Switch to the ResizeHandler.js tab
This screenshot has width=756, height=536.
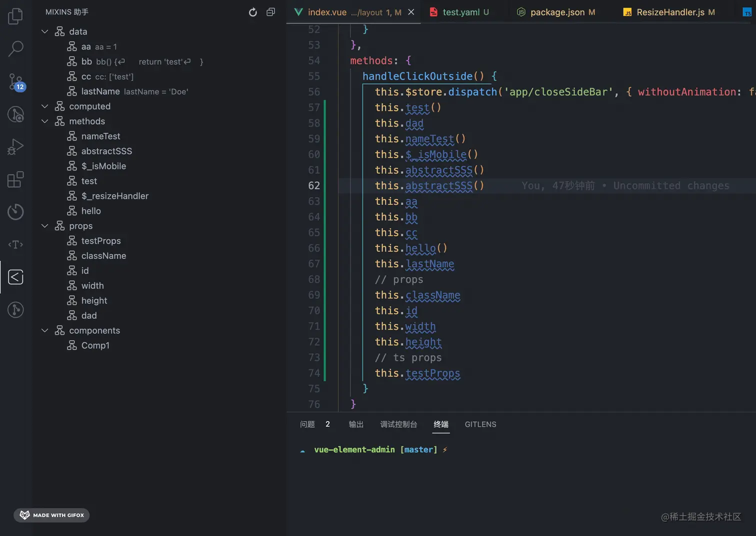pos(675,12)
